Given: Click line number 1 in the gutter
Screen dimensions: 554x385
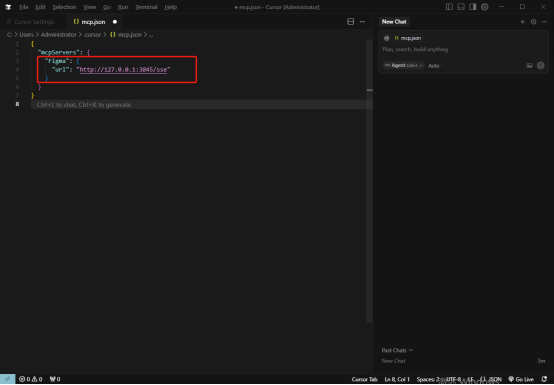Looking at the screenshot, I should click(17, 44).
